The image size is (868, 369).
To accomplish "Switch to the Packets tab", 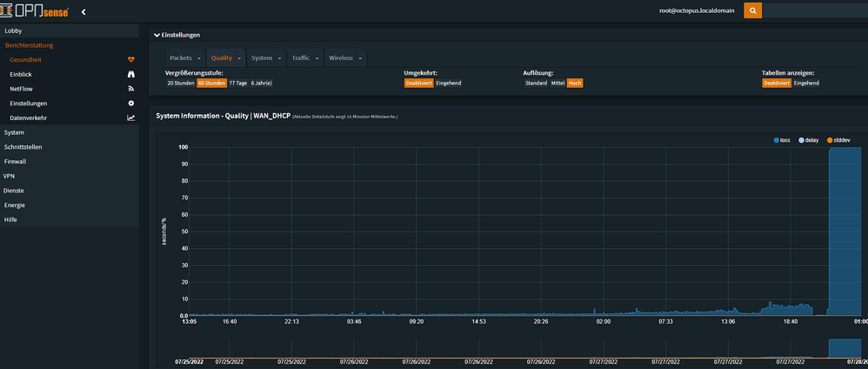I will pos(181,57).
